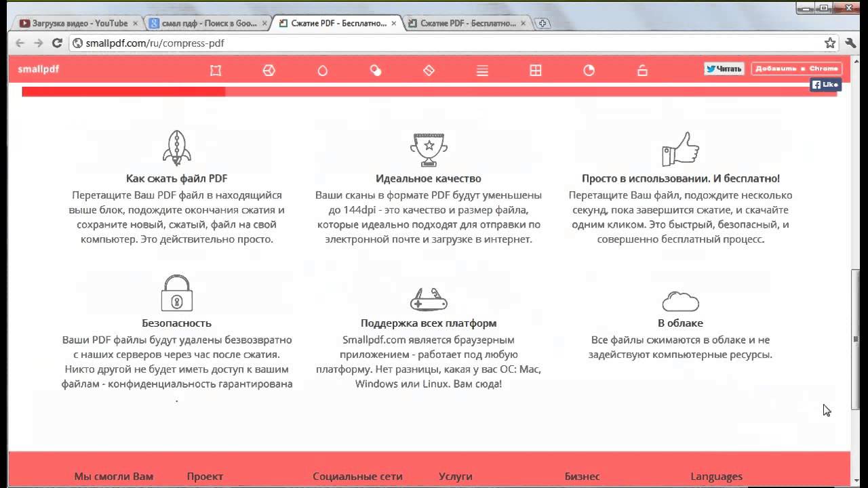Open the pie chart tool icon in header
This screenshot has height=488, width=868.
tap(589, 70)
